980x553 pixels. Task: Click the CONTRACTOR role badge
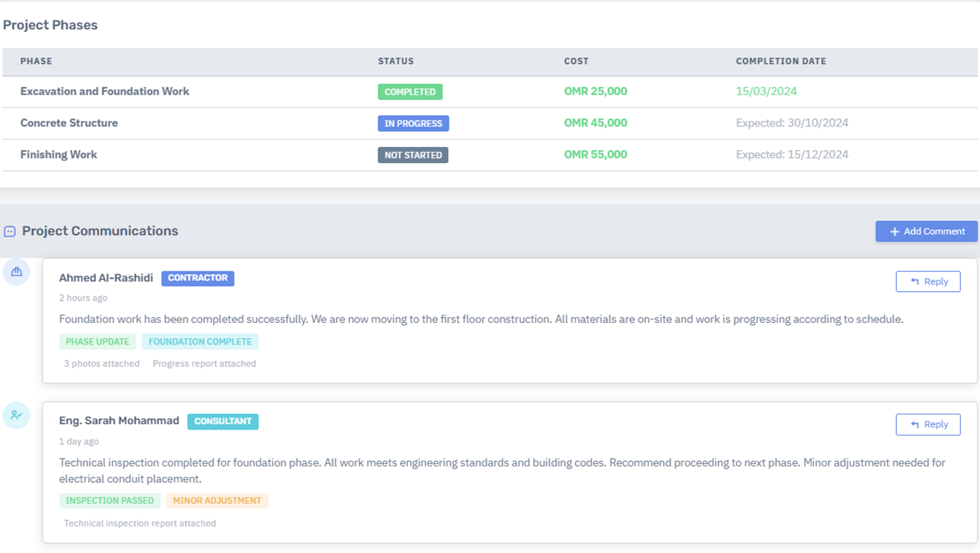[x=197, y=278]
